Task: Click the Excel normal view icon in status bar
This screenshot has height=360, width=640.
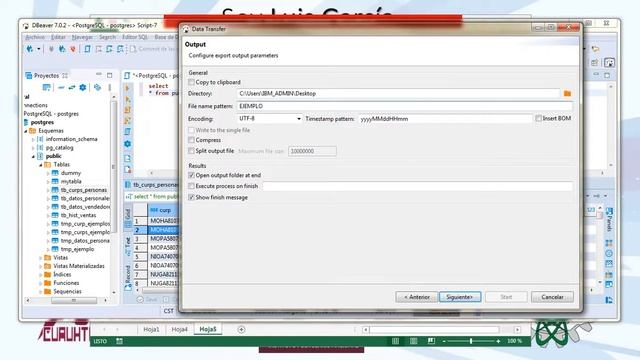Action: point(396,341)
